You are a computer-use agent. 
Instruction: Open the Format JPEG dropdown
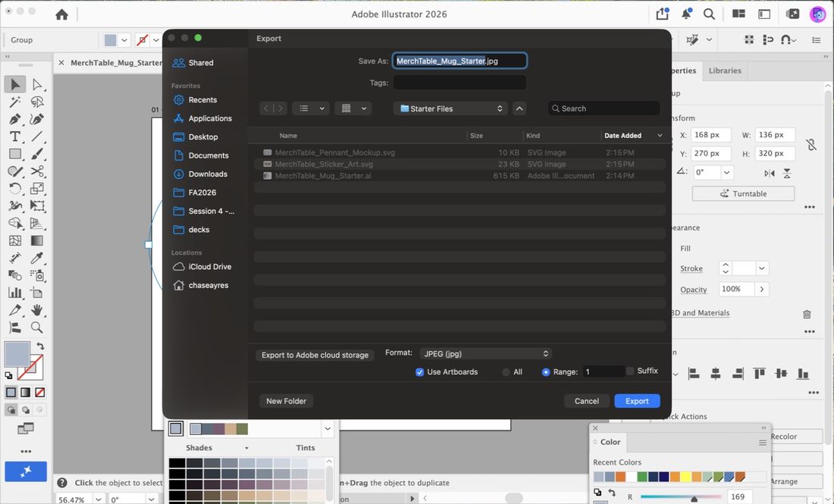[x=485, y=353]
